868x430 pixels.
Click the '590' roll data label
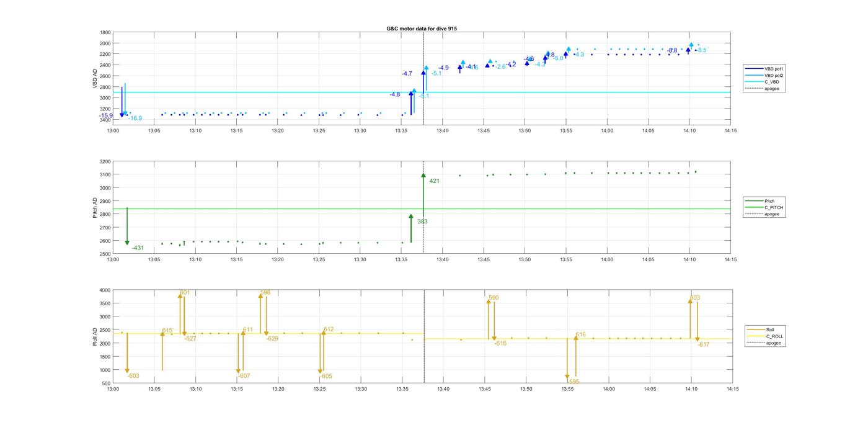tap(494, 298)
